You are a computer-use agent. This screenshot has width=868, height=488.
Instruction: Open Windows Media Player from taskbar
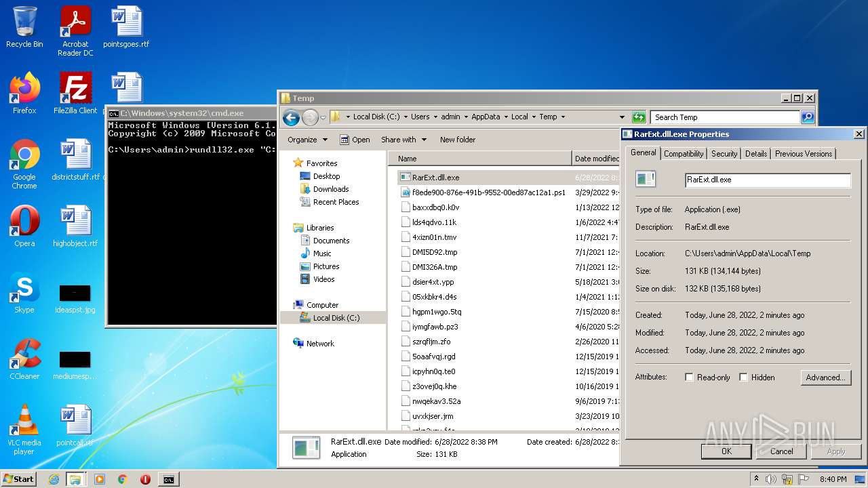coord(100,479)
